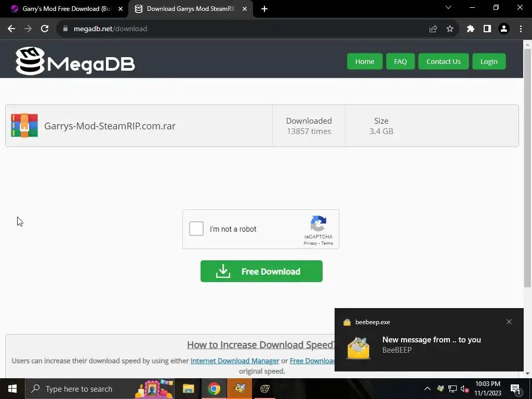Click How to Increase Download Speed heading
This screenshot has height=399, width=532.
261,345
